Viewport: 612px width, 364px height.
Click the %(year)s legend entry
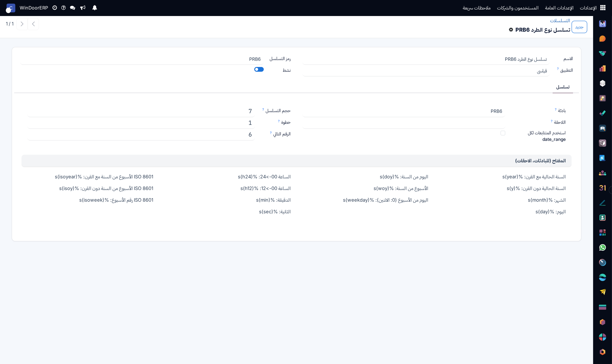tap(534, 177)
